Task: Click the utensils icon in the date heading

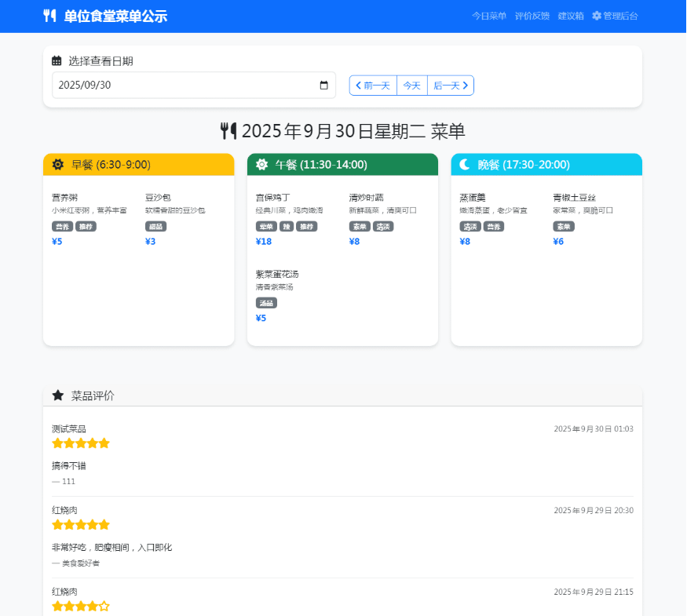Action: pos(228,131)
